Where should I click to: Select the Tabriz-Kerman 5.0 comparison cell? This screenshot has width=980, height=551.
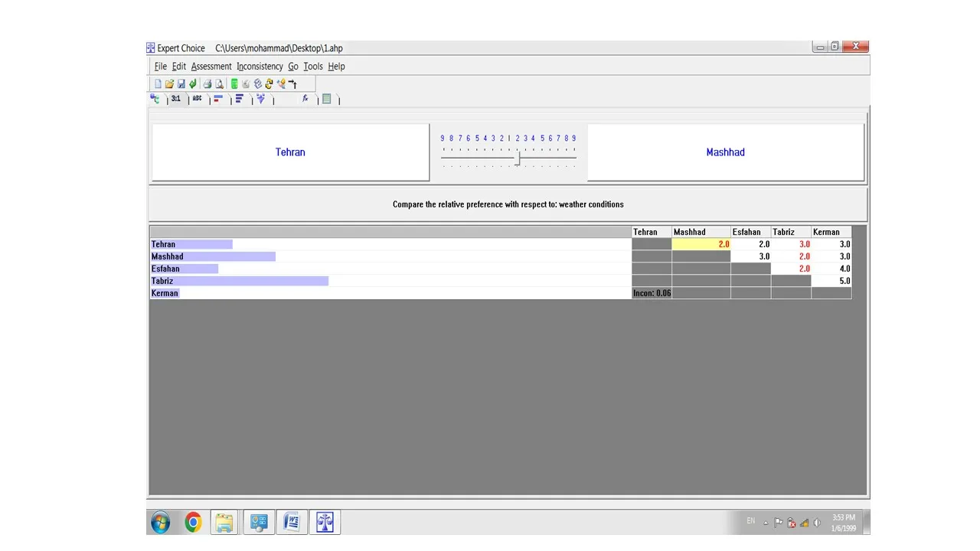click(x=831, y=281)
